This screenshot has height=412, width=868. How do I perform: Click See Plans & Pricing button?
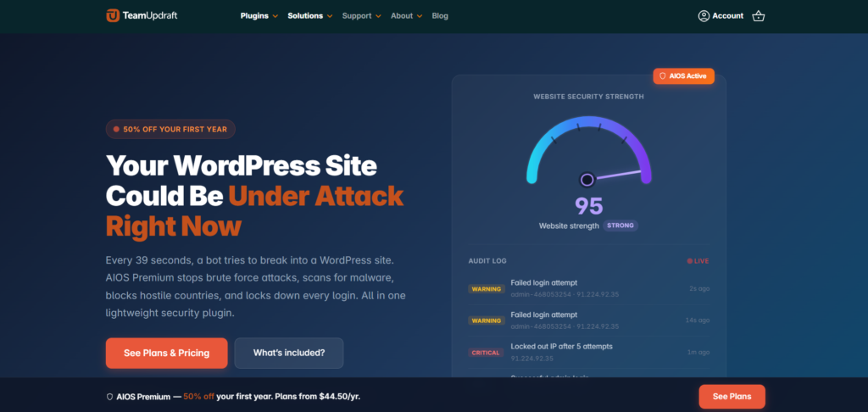pyautogui.click(x=167, y=353)
